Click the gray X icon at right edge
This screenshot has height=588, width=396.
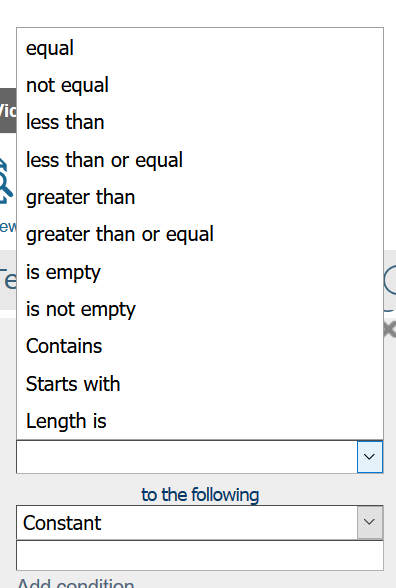[x=390, y=330]
